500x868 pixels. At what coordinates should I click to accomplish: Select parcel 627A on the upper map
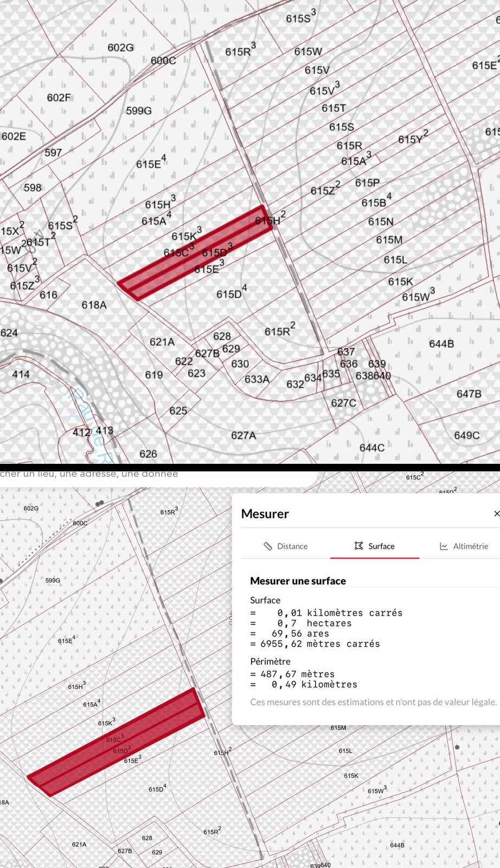pos(243,435)
